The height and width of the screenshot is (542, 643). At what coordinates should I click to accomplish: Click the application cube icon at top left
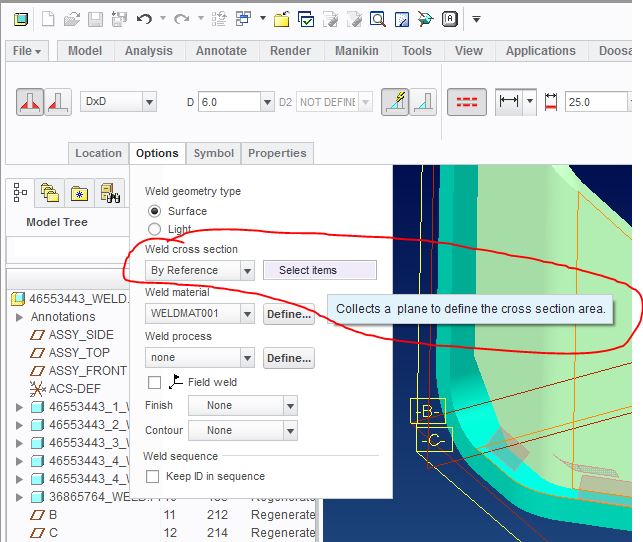(x=21, y=19)
